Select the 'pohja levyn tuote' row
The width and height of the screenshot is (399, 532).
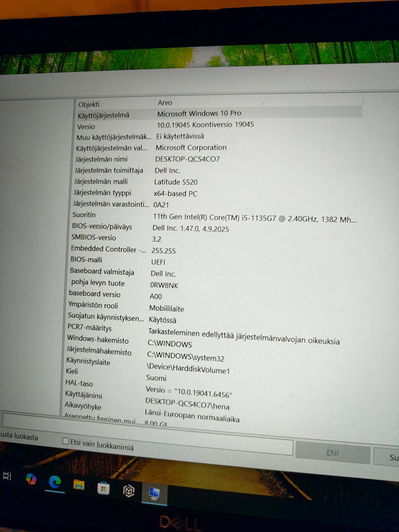click(x=98, y=283)
